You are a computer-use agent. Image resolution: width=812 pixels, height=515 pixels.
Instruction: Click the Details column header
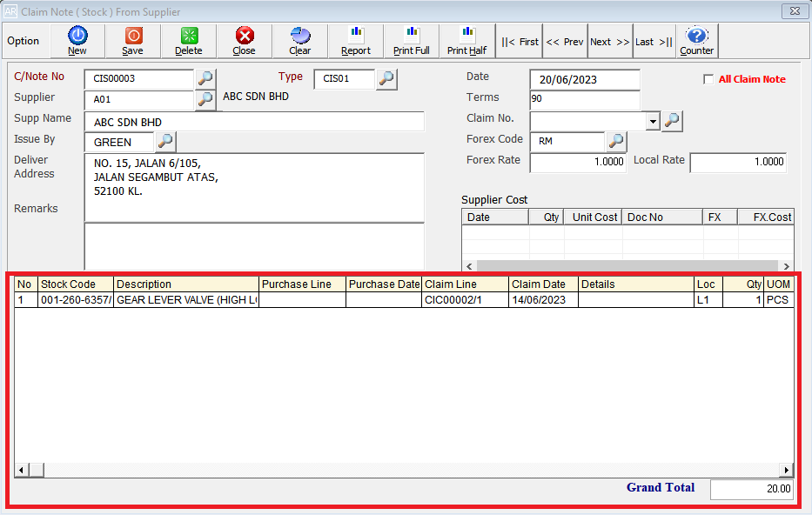636,284
